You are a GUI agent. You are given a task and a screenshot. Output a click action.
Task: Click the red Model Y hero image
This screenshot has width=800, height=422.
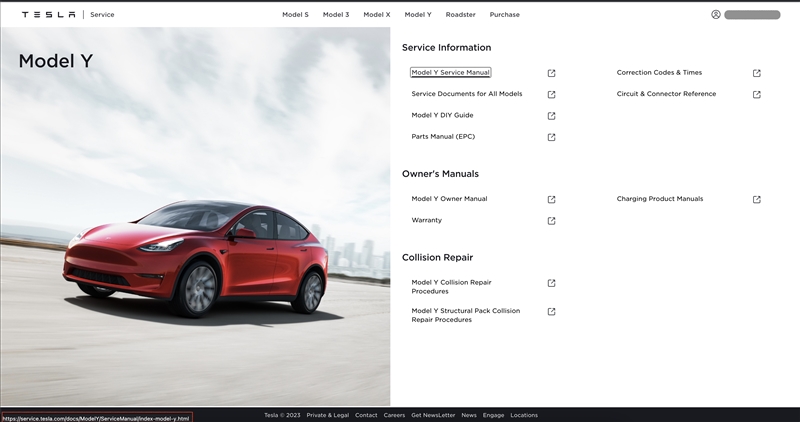[x=195, y=217]
